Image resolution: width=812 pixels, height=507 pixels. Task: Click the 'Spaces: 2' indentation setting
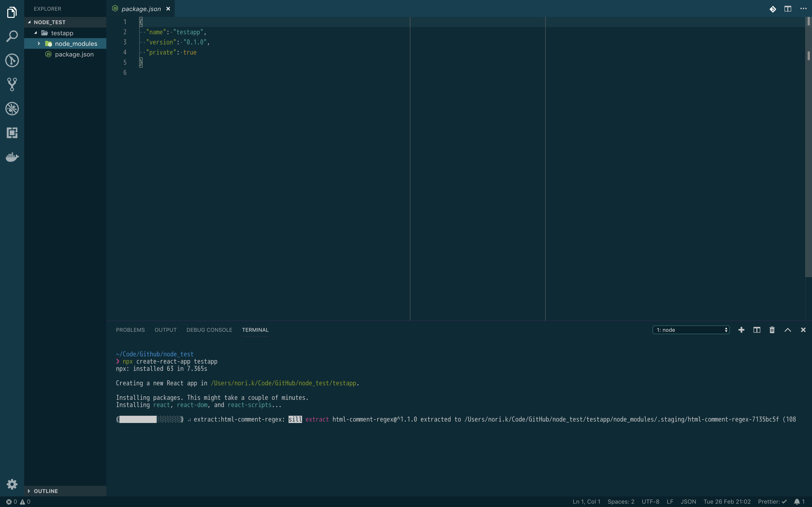coord(621,502)
